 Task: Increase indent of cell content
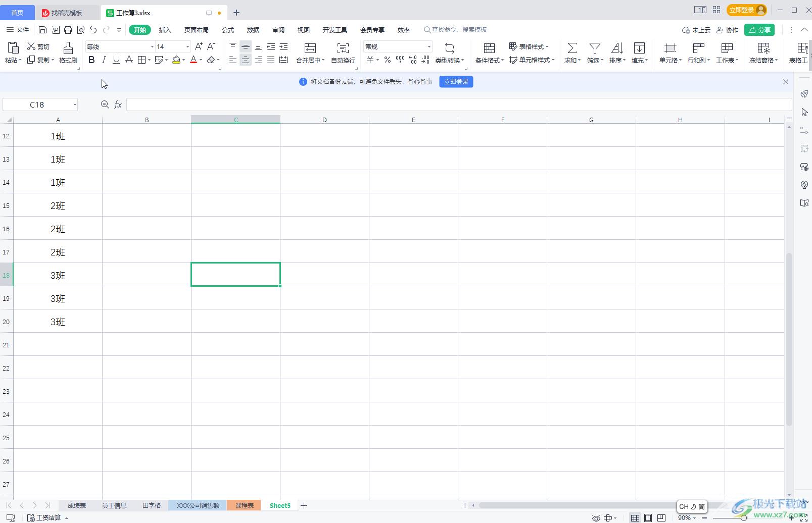point(283,46)
